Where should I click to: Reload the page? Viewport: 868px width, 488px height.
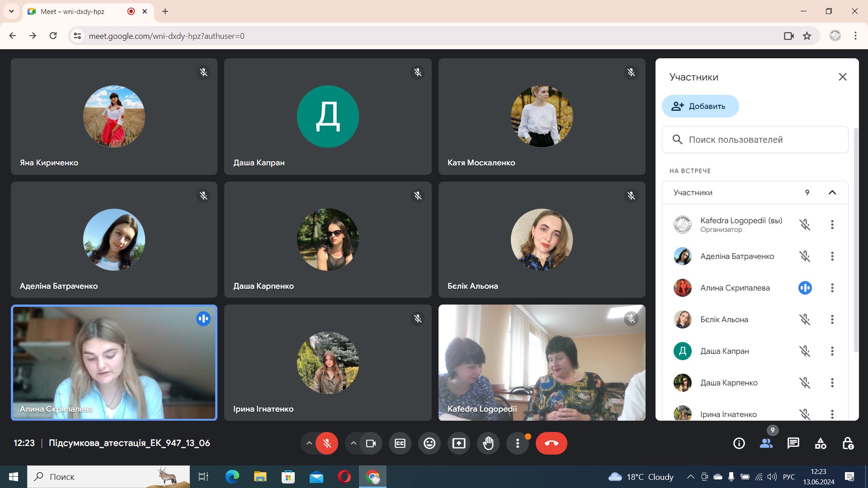tap(53, 36)
